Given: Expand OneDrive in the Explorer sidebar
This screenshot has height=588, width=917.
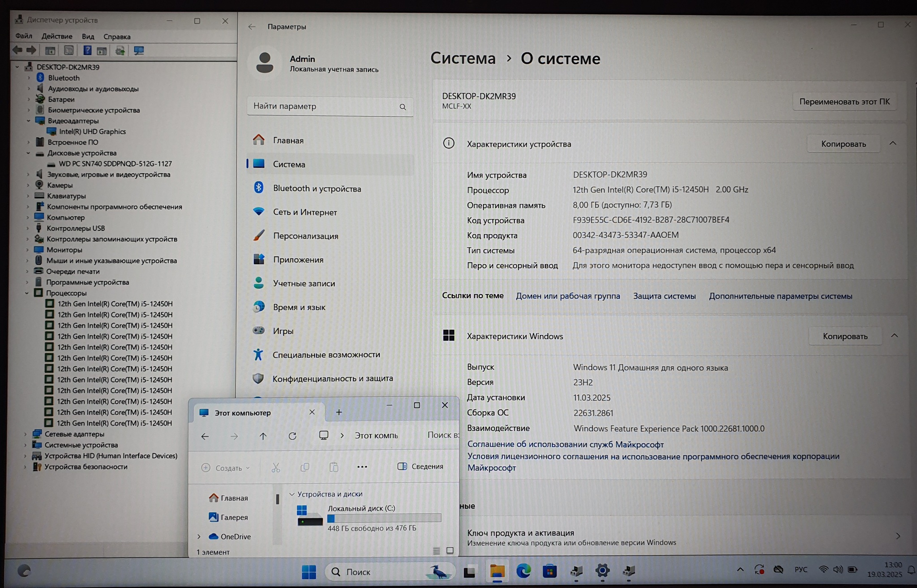Looking at the screenshot, I should [x=199, y=536].
